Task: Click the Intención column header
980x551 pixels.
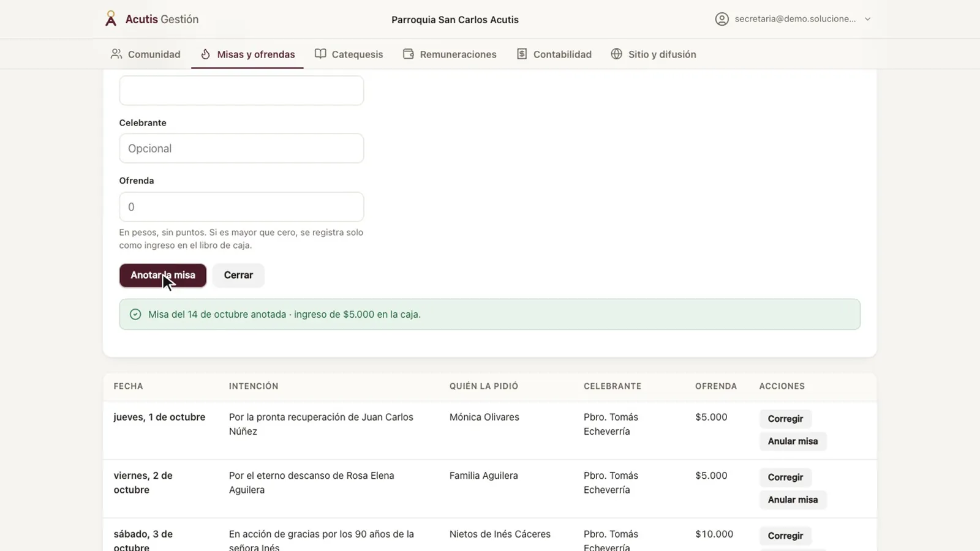Action: pyautogui.click(x=254, y=386)
